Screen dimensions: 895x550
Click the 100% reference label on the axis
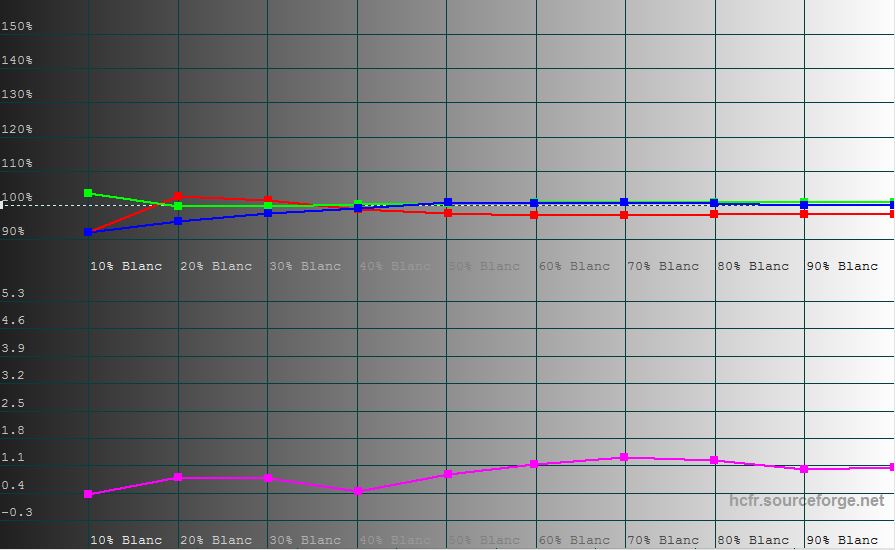17,198
